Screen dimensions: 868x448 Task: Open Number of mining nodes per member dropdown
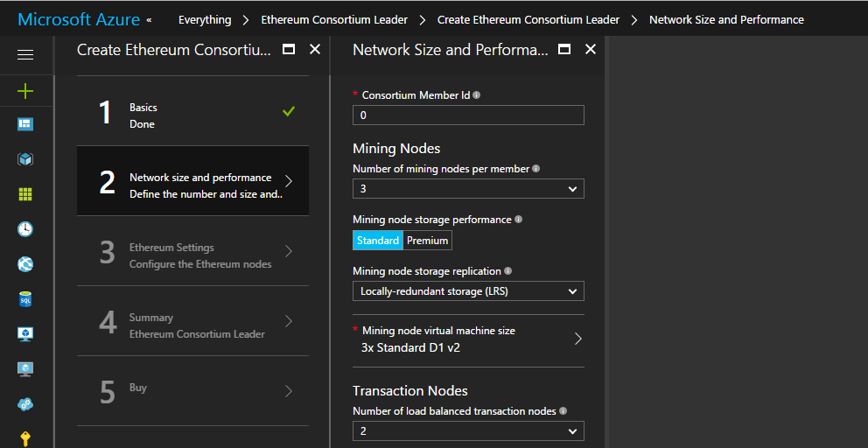(468, 189)
